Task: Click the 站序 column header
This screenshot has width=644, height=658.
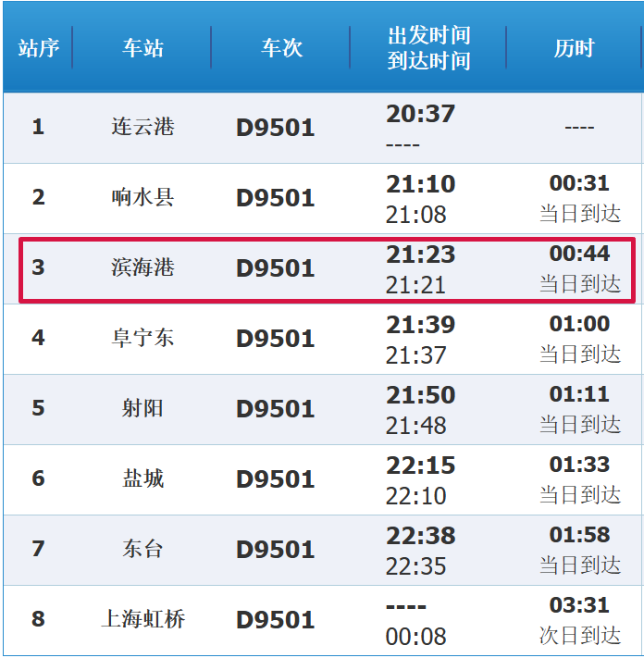Action: tap(38, 48)
